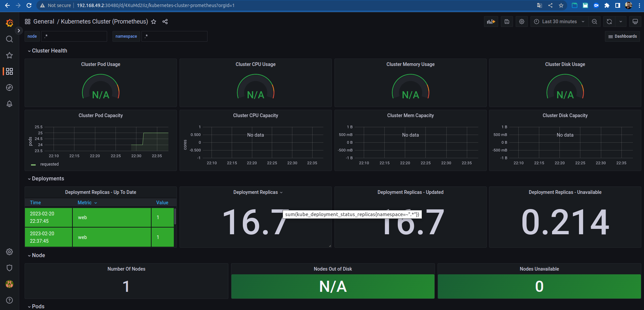Viewport: 644px width, 310px height.
Task: Save the dashboard
Action: click(x=507, y=22)
